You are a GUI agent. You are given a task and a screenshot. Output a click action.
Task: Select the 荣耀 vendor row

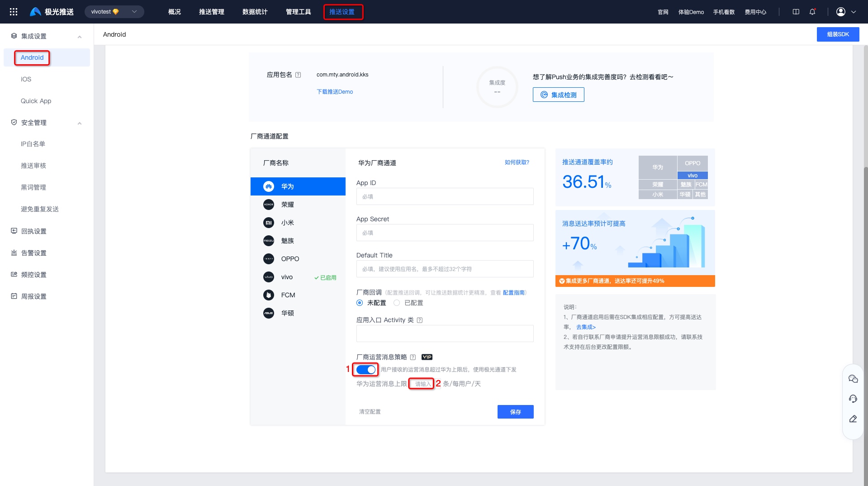pyautogui.click(x=298, y=205)
